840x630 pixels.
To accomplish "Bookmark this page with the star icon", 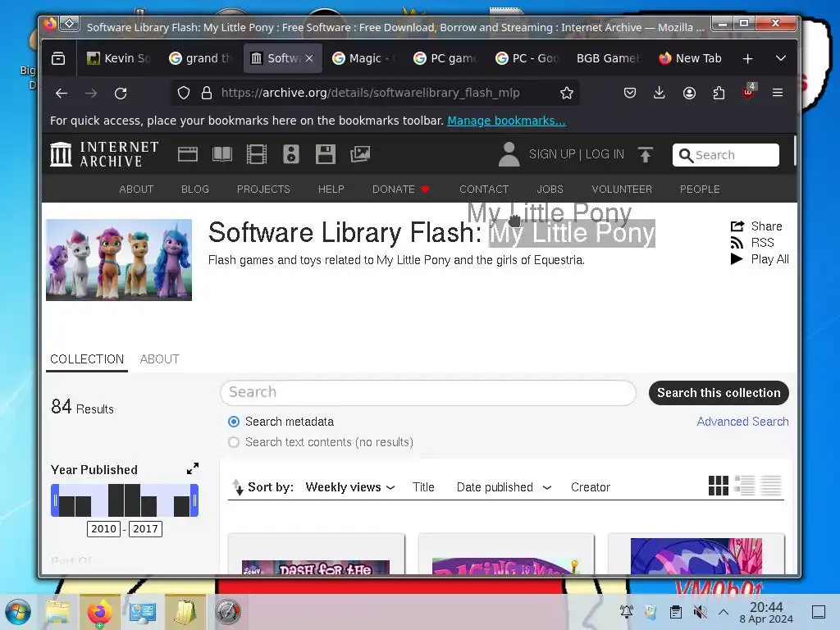I will (567, 94).
